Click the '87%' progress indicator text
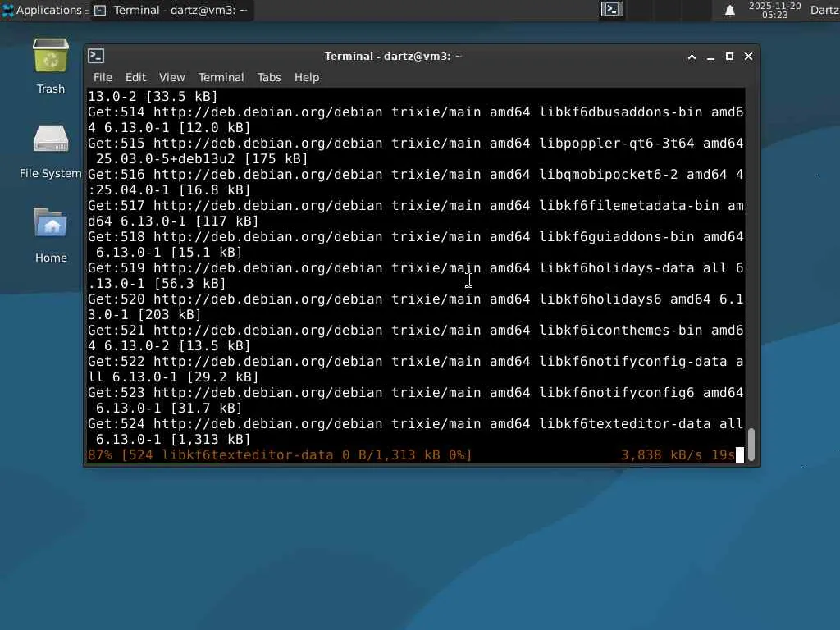The width and height of the screenshot is (840, 630). [x=100, y=454]
